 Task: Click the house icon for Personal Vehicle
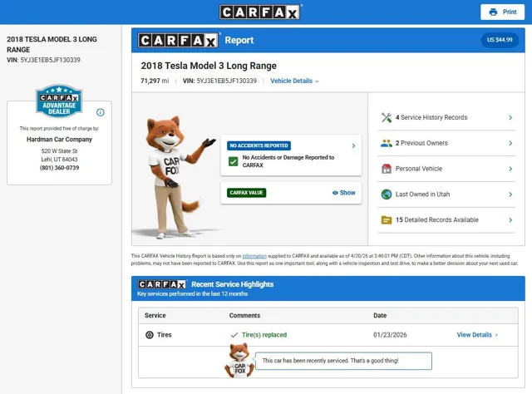click(387, 169)
